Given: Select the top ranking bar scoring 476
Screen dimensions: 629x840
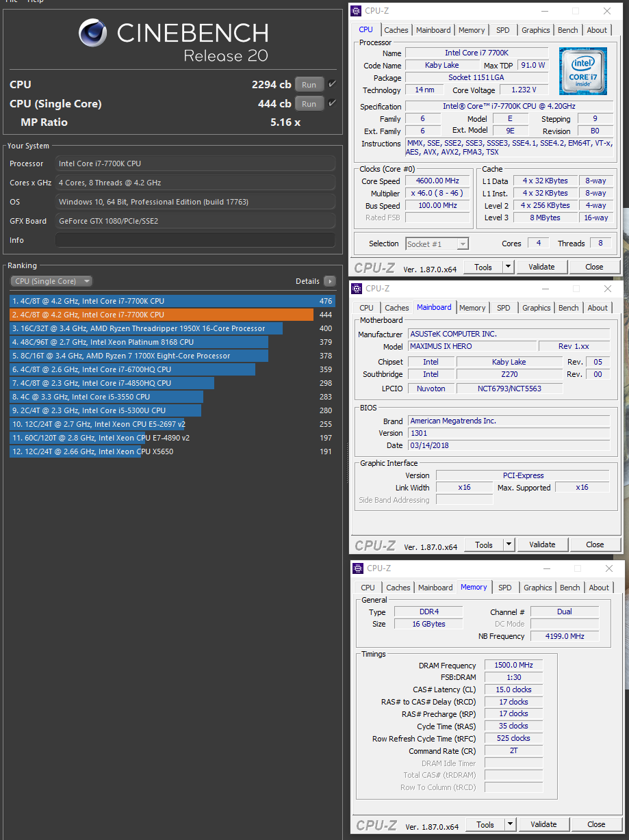Looking at the screenshot, I should 172,301.
